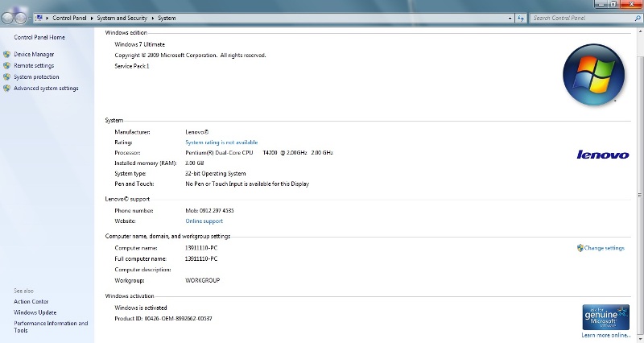644x343 pixels.
Task: Go to Control Panel breadcrumb
Action: click(x=69, y=18)
